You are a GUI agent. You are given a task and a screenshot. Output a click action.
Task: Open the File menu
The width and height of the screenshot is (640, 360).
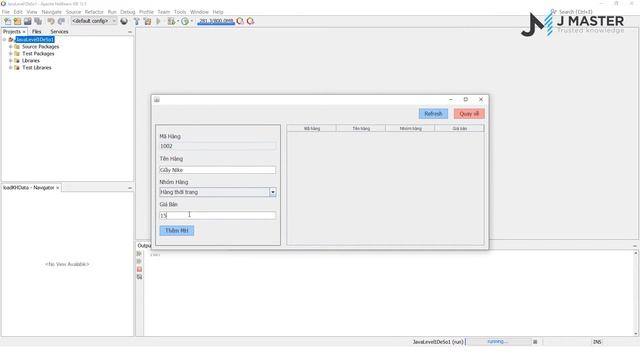(6, 12)
